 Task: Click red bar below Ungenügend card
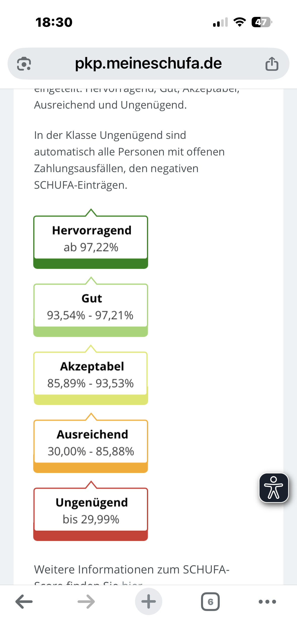tap(91, 536)
